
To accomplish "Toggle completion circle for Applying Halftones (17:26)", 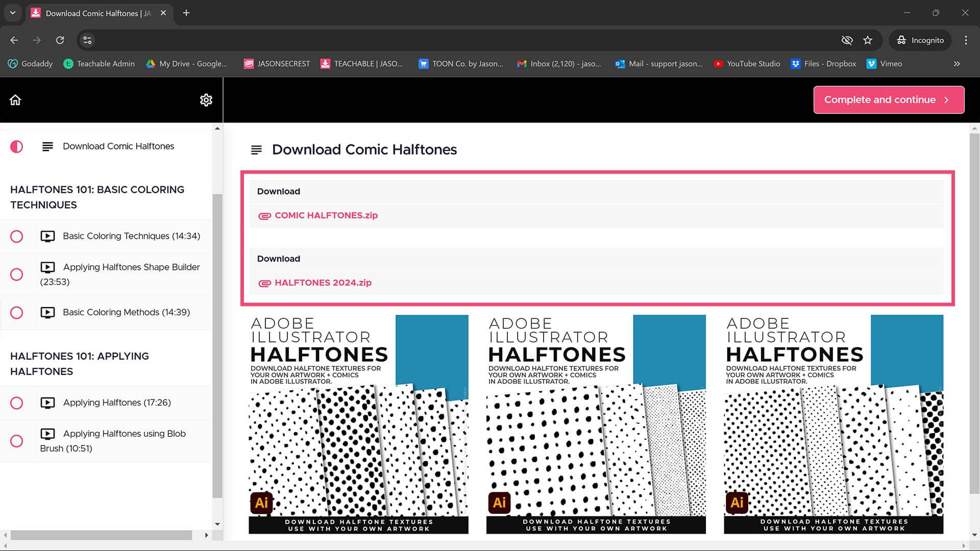I will coord(16,403).
